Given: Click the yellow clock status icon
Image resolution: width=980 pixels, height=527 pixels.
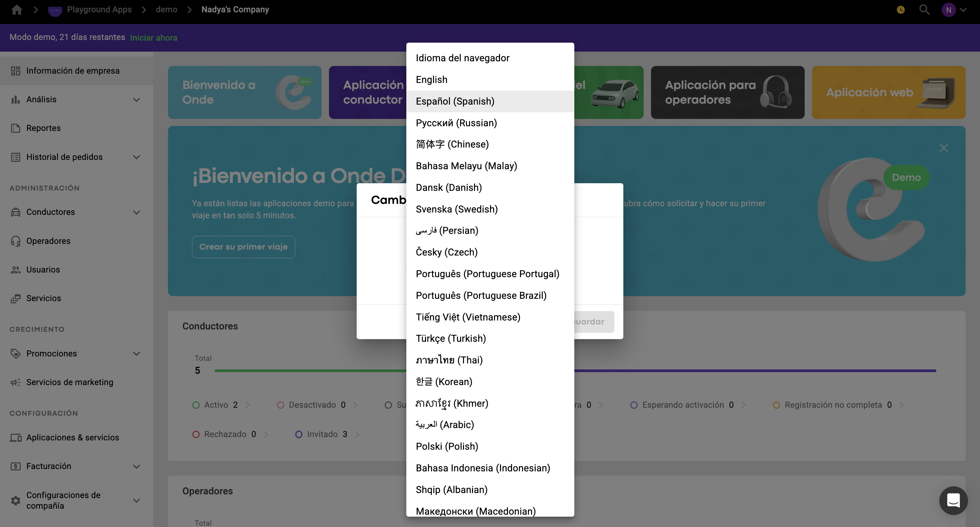Looking at the screenshot, I should pos(900,10).
